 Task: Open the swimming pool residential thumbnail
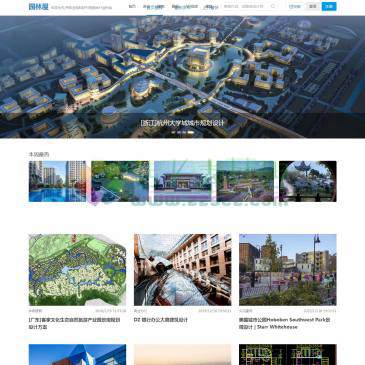[x=57, y=181]
